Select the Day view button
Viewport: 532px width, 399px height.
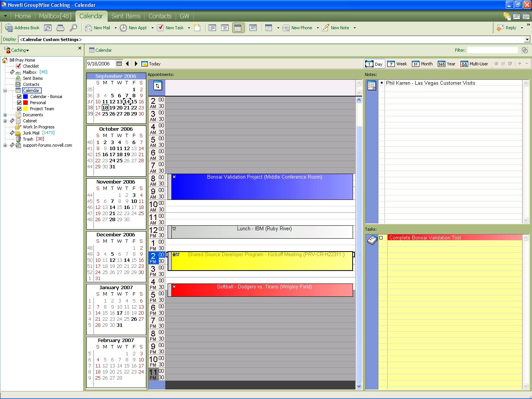tap(374, 64)
